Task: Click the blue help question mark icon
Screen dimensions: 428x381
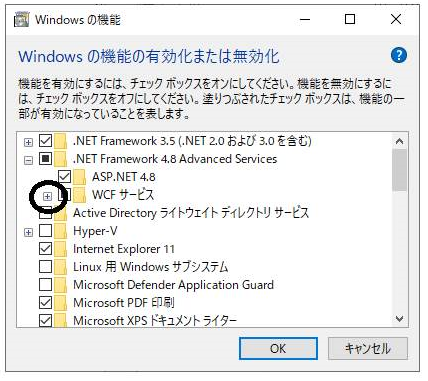Action: click(x=399, y=55)
